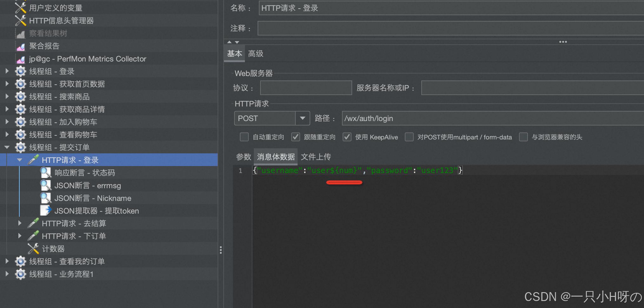Open the 参数 tab
Viewport: 644px width, 308px height.
click(x=244, y=157)
